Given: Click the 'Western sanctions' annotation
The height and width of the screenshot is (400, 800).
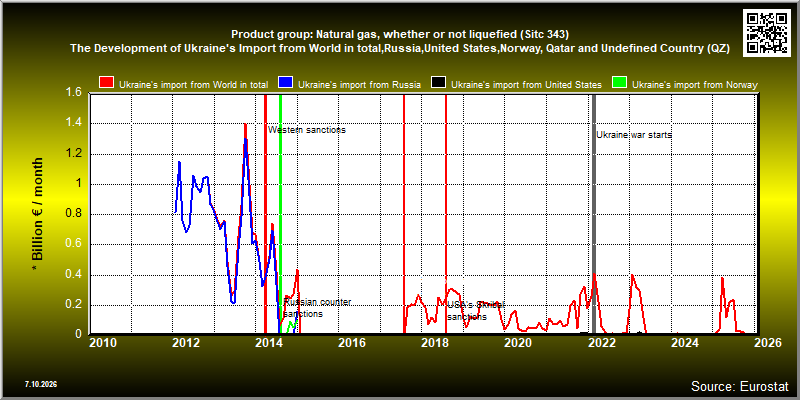Looking at the screenshot, I should coord(307,130).
